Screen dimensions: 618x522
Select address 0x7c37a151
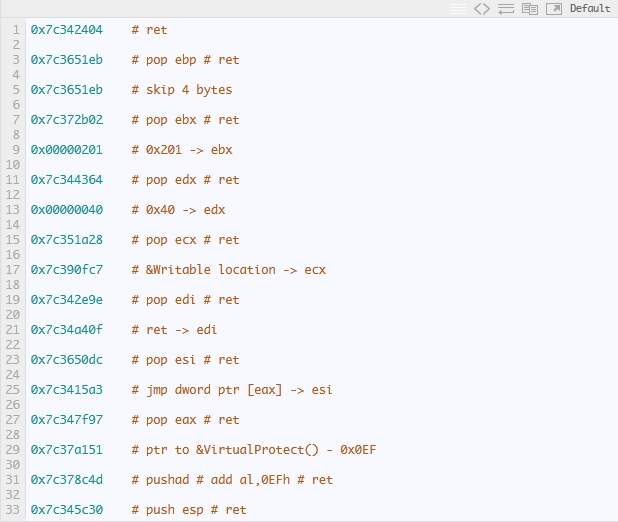[67, 449]
